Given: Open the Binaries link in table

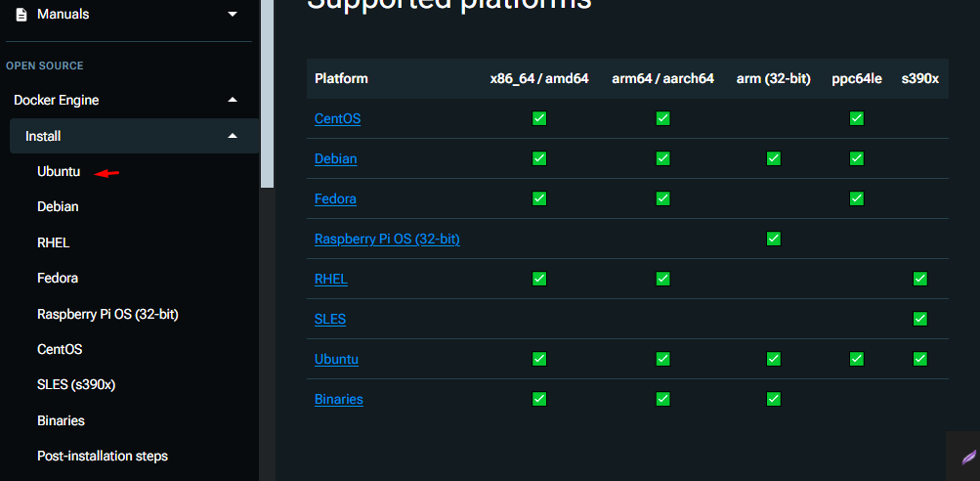Looking at the screenshot, I should 339,399.
